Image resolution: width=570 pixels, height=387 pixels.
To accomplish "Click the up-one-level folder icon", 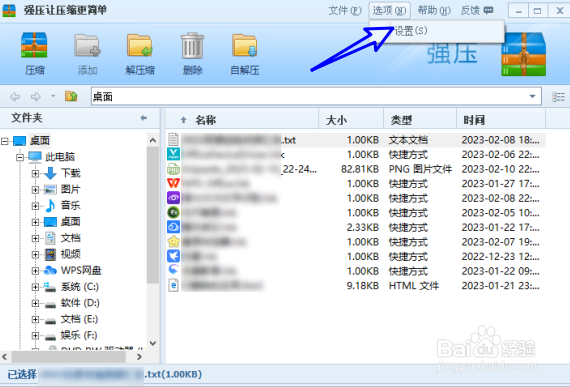I will tap(71, 96).
